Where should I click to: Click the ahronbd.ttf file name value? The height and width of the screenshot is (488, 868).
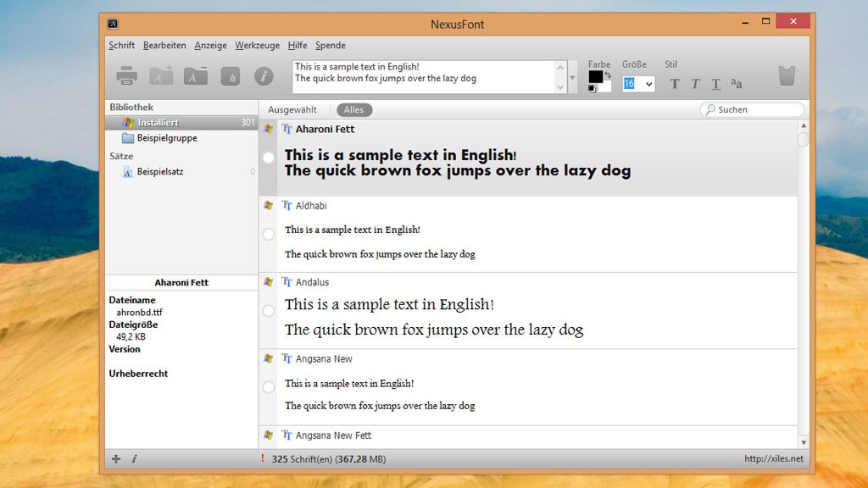tap(139, 312)
